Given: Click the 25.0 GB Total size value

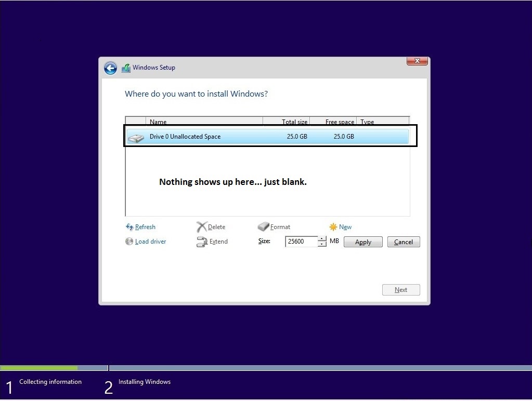Looking at the screenshot, I should (x=297, y=137).
